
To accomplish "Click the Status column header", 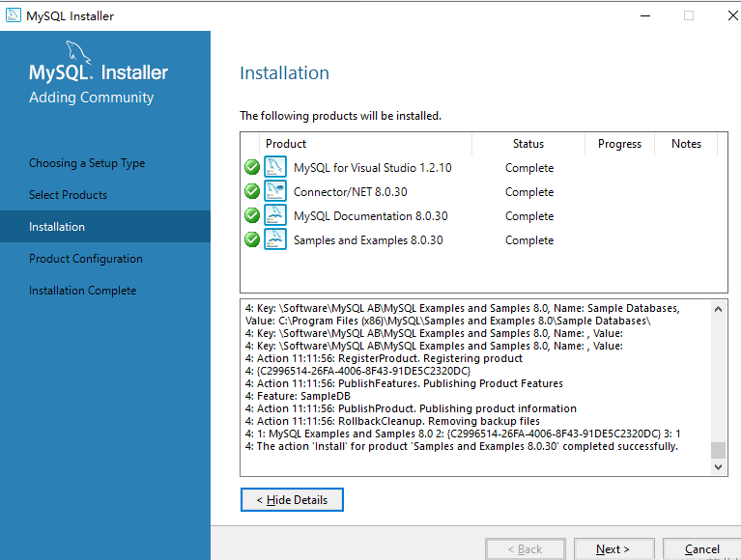I will tap(528, 144).
